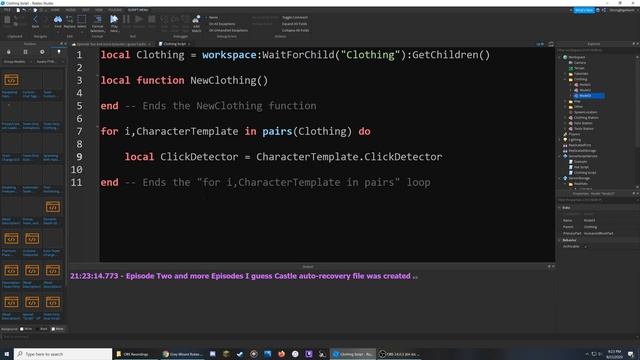Select Tools Station model in Explorer

pyautogui.click(x=584, y=129)
